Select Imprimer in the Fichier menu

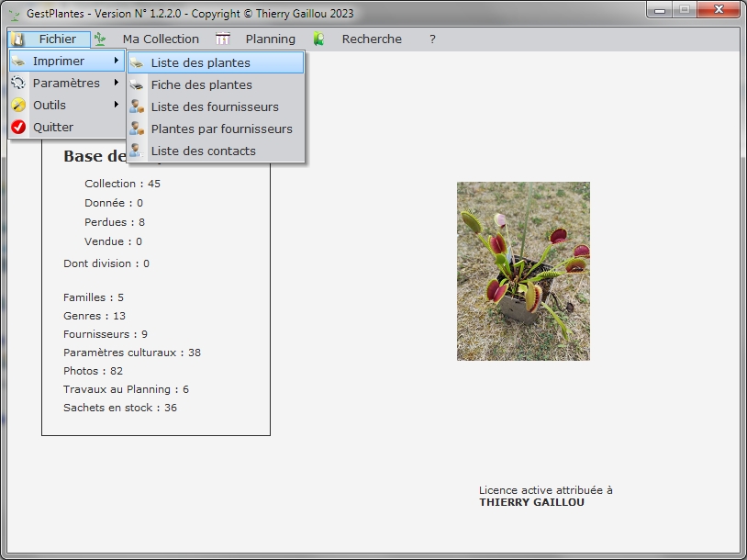tap(67, 61)
